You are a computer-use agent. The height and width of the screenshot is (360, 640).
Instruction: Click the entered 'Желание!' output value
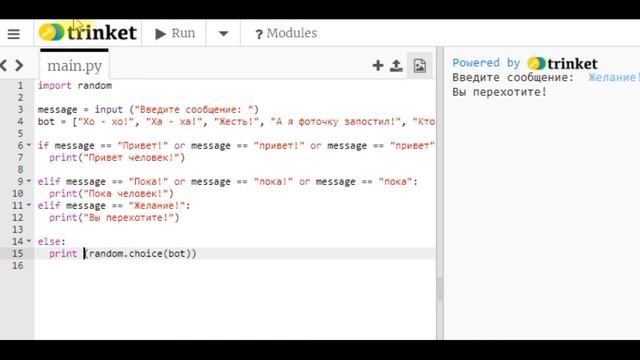[x=613, y=78]
